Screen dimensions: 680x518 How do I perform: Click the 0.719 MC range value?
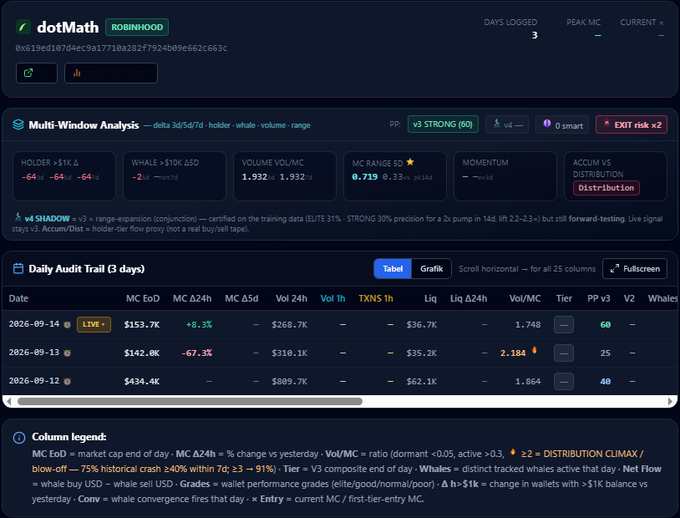point(365,177)
